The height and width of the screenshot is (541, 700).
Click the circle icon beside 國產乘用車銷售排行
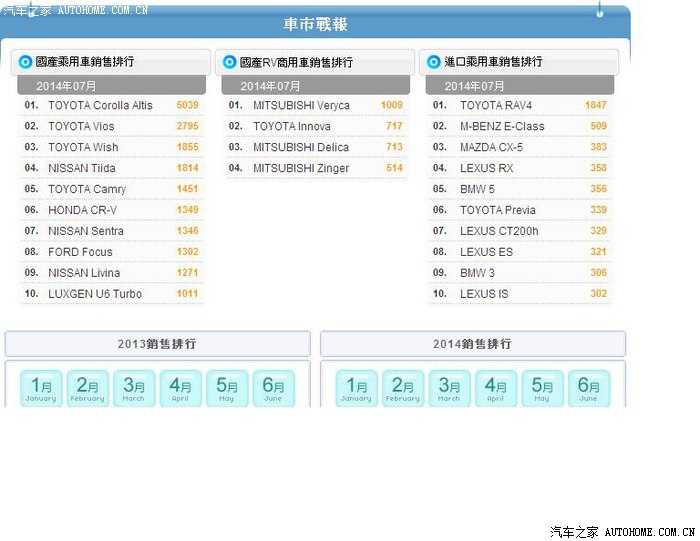(25, 62)
